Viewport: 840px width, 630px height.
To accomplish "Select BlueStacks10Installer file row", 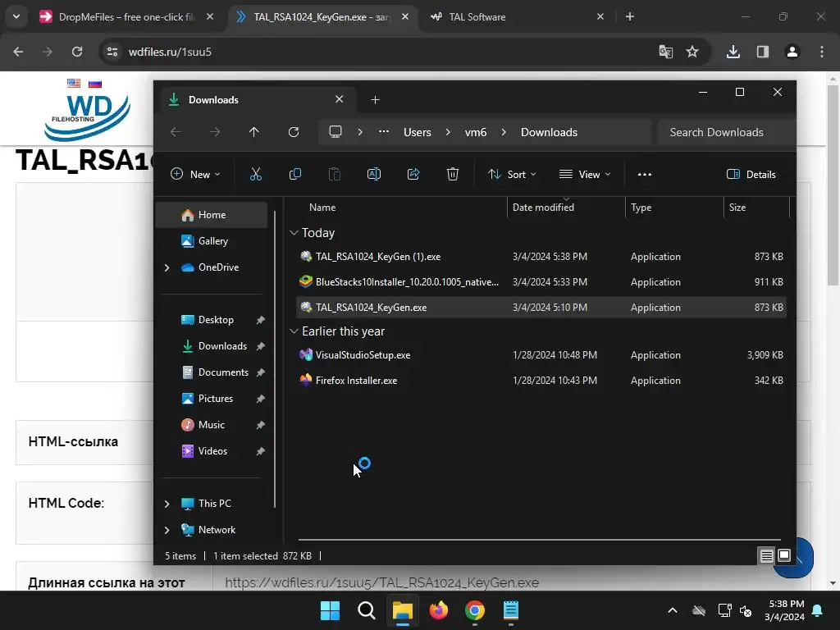I will [541, 282].
